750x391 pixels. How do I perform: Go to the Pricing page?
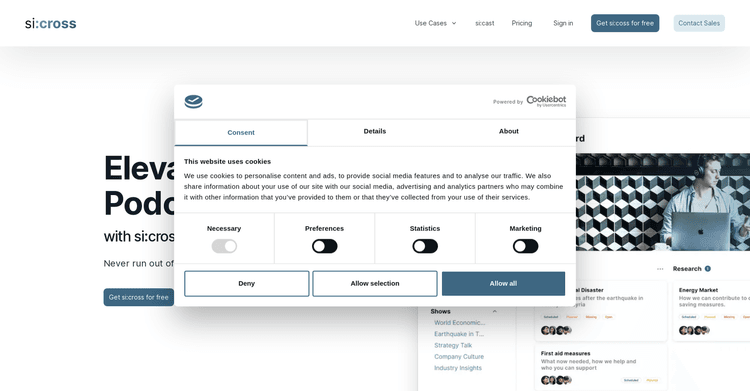(521, 23)
